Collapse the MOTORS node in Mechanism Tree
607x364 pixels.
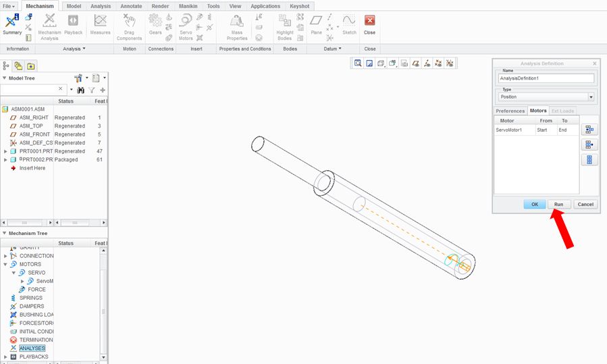(x=5, y=264)
